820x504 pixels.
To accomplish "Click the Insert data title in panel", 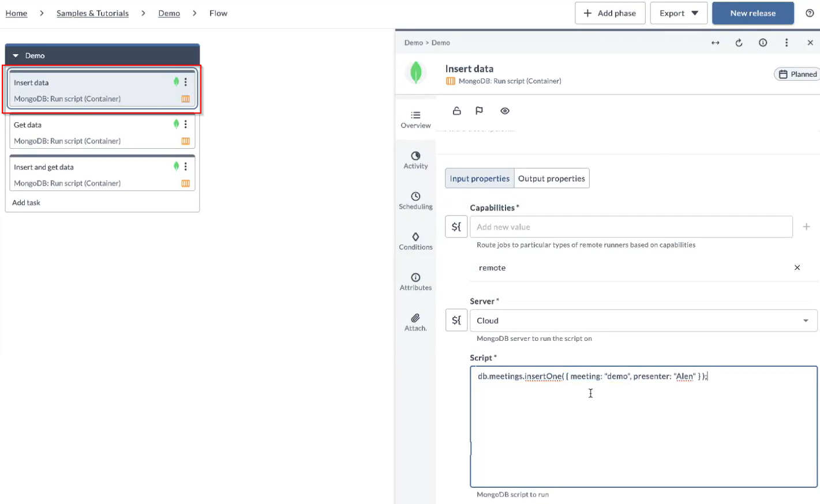I will point(469,69).
